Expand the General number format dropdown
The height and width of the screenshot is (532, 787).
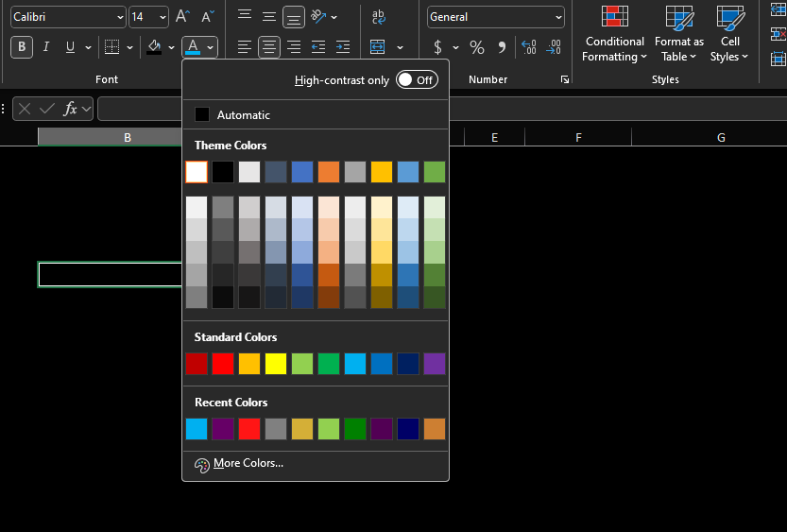click(x=558, y=17)
